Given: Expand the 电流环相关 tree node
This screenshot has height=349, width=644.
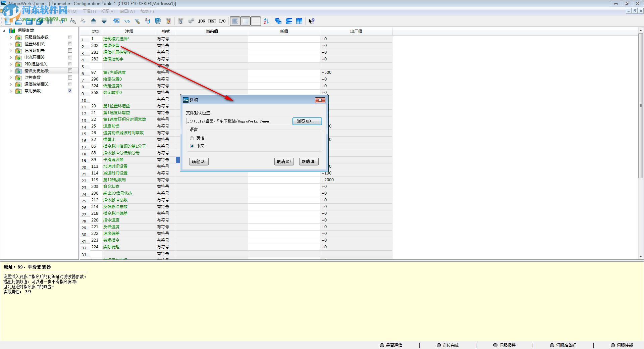Looking at the screenshot, I should click(x=11, y=57).
